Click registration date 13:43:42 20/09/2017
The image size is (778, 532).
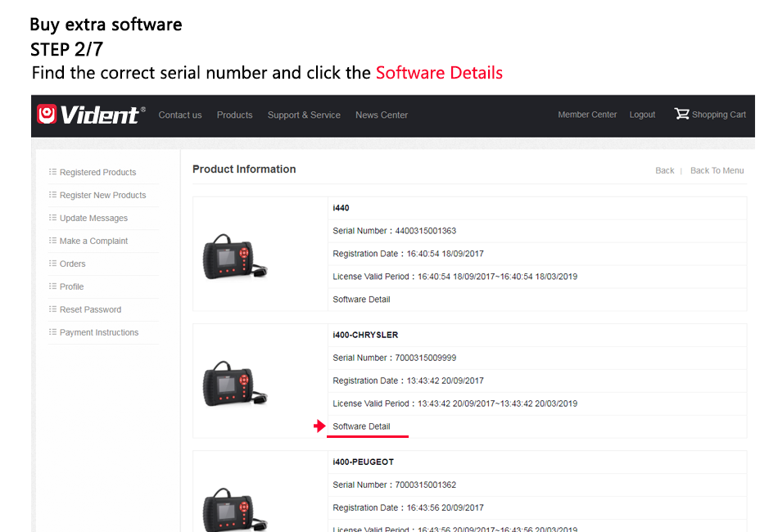point(445,381)
